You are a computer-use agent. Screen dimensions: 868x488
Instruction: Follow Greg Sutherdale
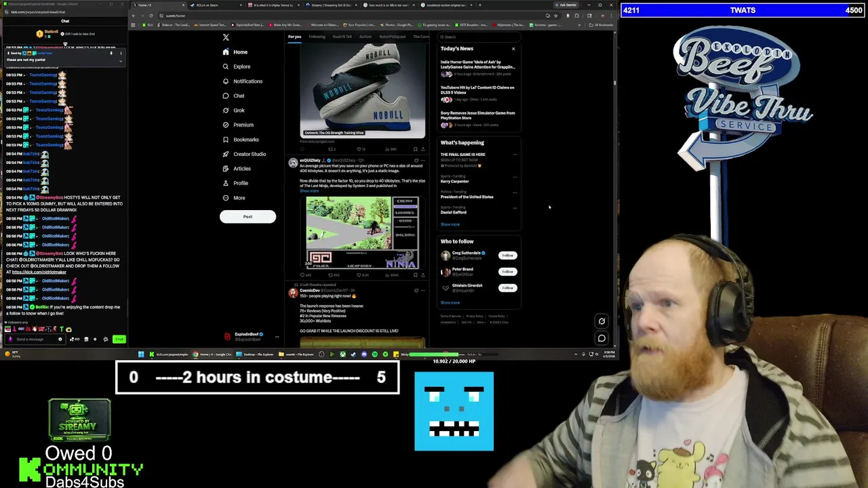click(x=507, y=256)
